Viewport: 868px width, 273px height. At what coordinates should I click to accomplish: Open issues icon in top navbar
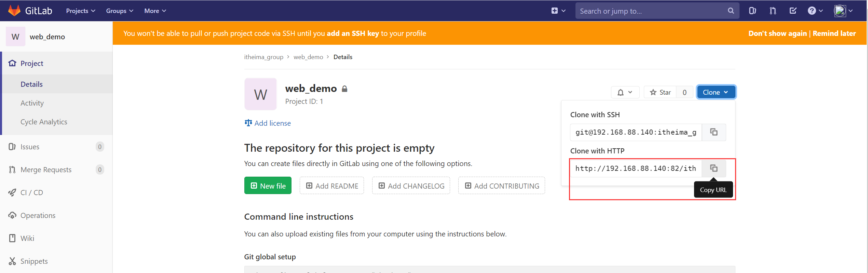click(x=752, y=11)
